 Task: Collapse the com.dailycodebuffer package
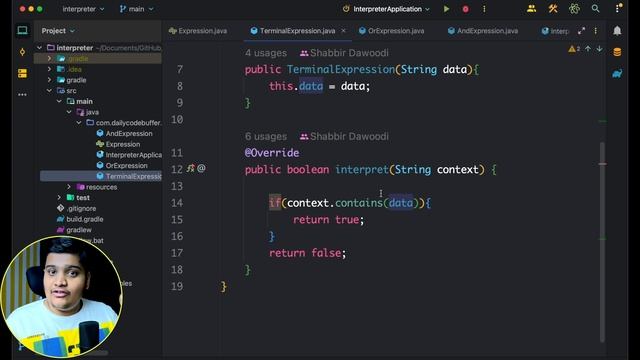79,122
